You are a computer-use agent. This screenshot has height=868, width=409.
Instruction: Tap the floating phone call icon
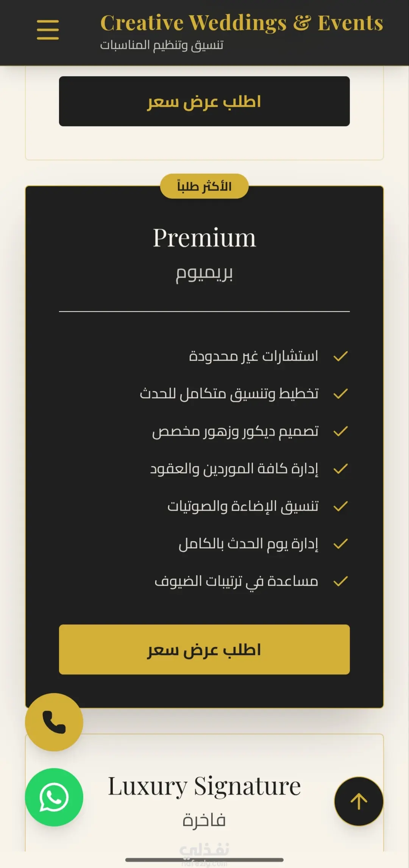pos(54,722)
